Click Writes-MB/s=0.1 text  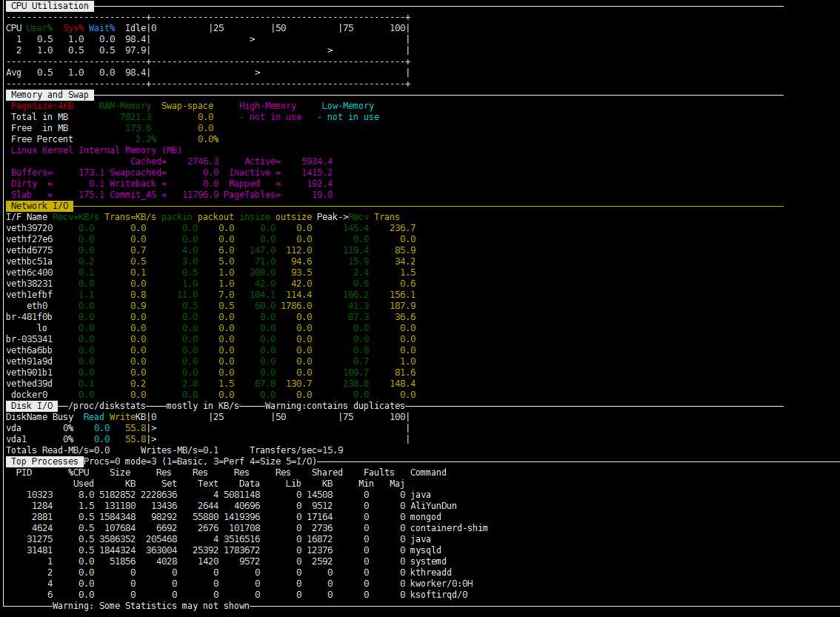click(179, 450)
